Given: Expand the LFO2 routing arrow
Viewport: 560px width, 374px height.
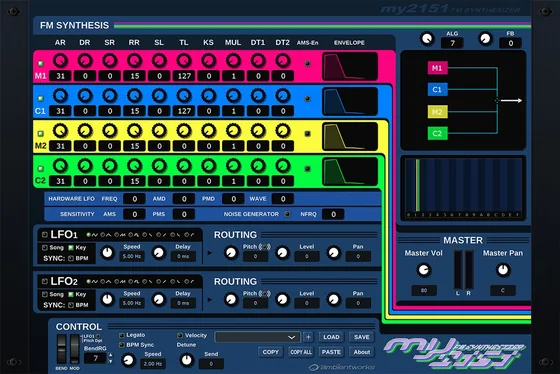Looking at the screenshot, I should tap(210, 300).
